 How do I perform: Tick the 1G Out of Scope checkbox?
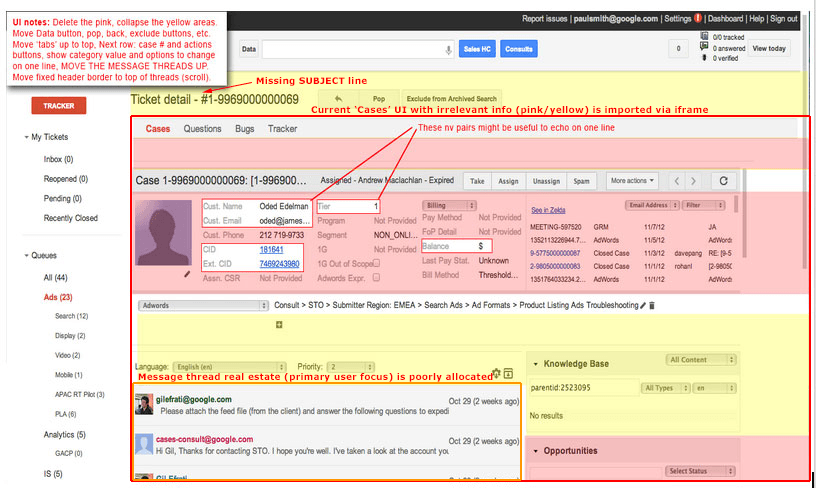[x=376, y=263]
